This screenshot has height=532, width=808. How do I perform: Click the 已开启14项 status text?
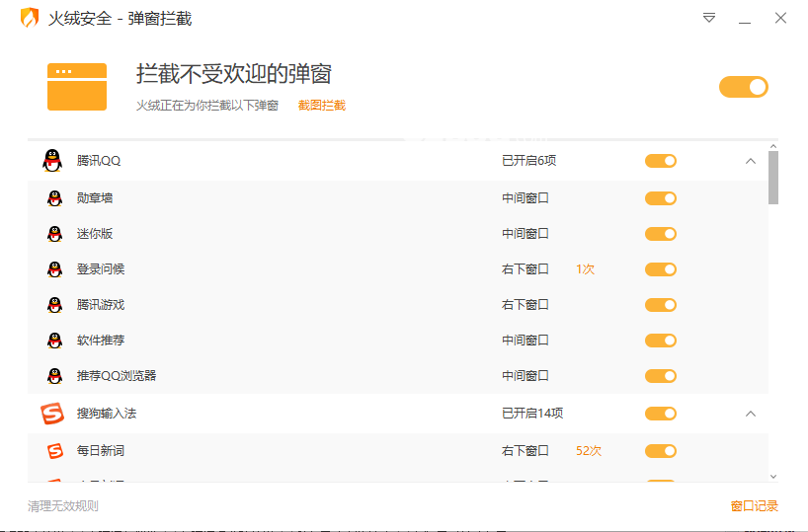point(532,414)
